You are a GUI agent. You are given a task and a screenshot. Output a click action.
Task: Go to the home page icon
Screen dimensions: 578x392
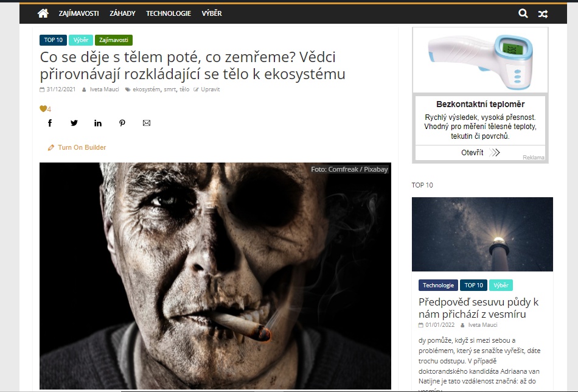pyautogui.click(x=43, y=13)
